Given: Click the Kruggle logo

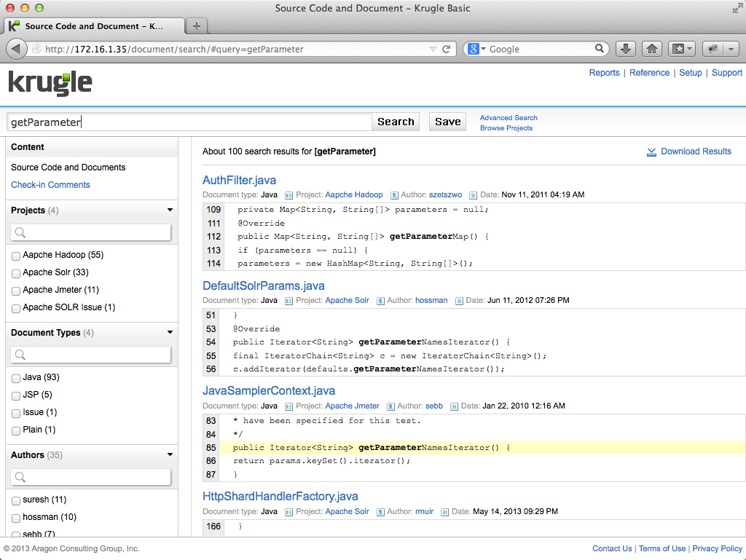Looking at the screenshot, I should 50,83.
